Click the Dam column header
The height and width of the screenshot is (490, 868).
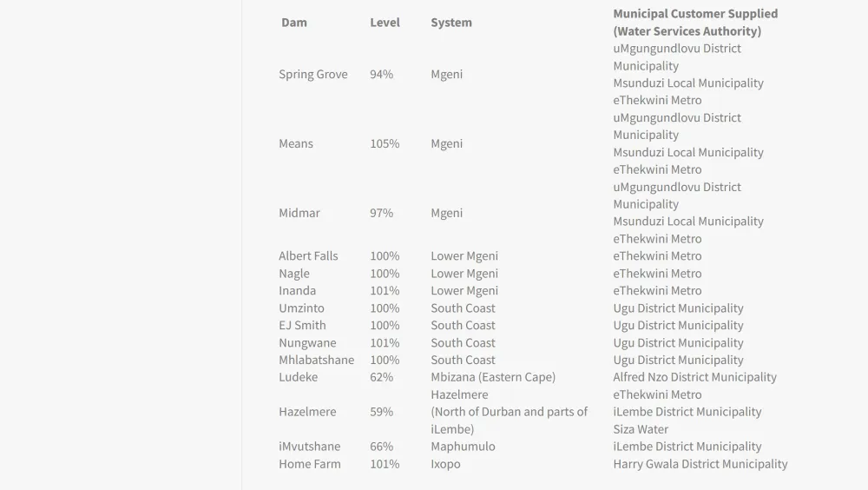click(294, 23)
